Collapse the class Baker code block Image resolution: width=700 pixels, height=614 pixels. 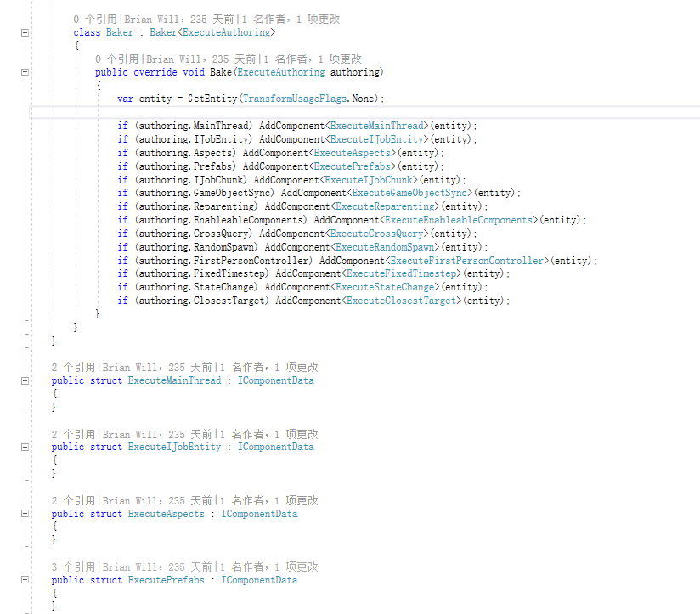(25, 32)
